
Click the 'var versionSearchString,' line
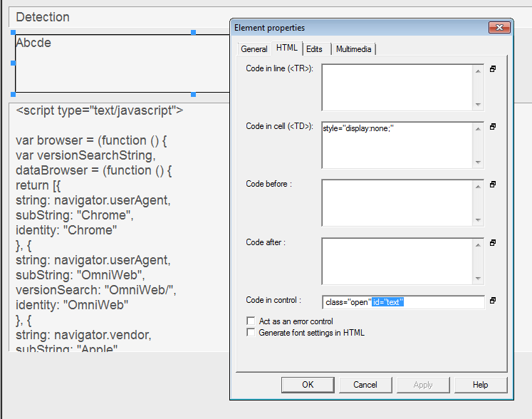pyautogui.click(x=85, y=155)
